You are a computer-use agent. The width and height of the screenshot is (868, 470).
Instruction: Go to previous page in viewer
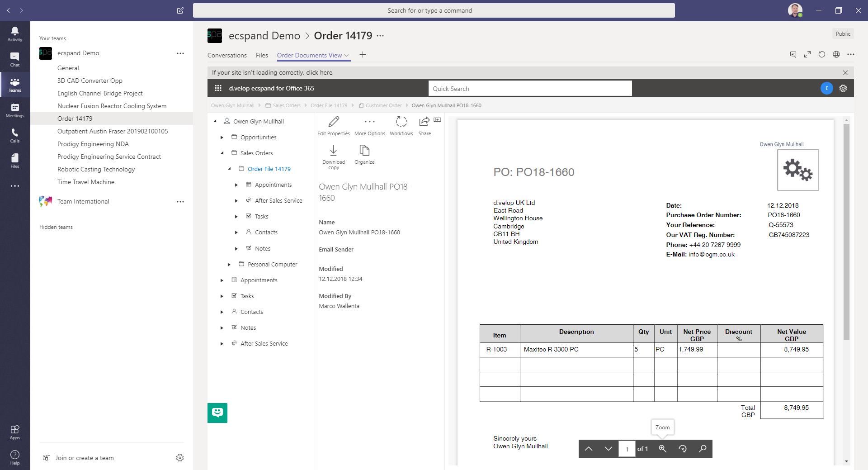click(588, 449)
